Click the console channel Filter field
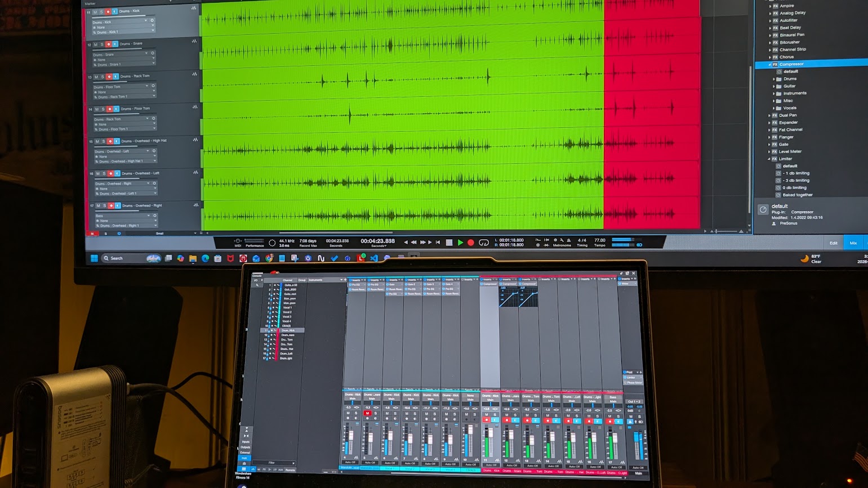 274,463
